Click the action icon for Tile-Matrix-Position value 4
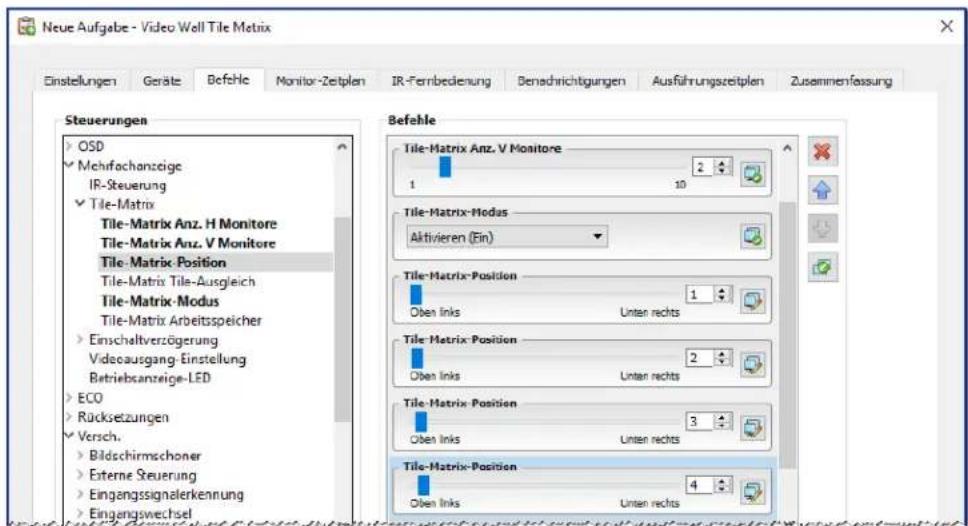 tap(753, 492)
